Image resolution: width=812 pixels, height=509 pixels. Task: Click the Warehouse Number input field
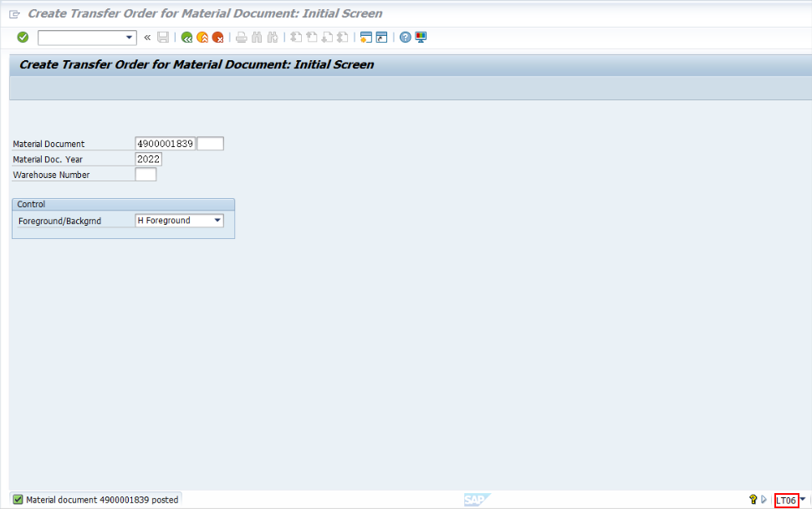click(x=146, y=174)
